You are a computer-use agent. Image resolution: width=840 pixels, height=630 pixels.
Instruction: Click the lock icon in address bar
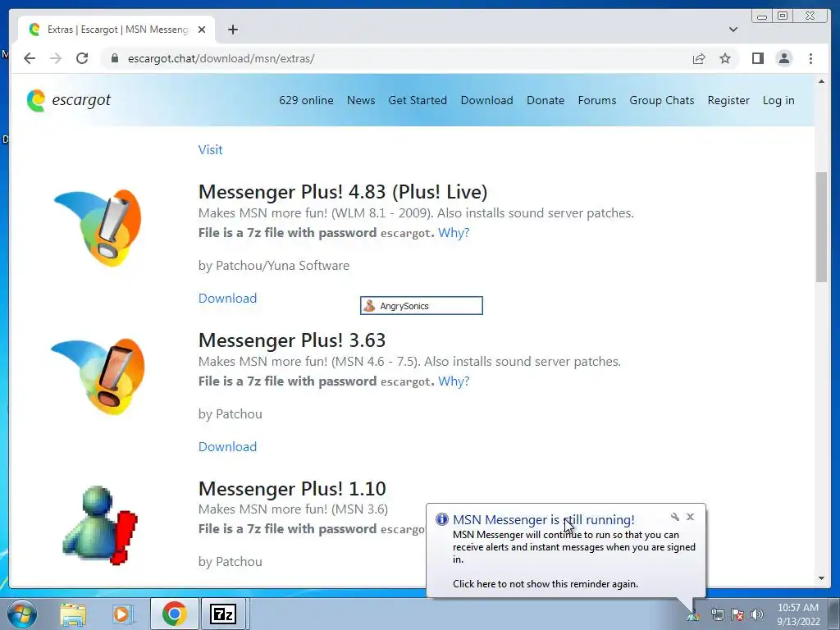(114, 58)
